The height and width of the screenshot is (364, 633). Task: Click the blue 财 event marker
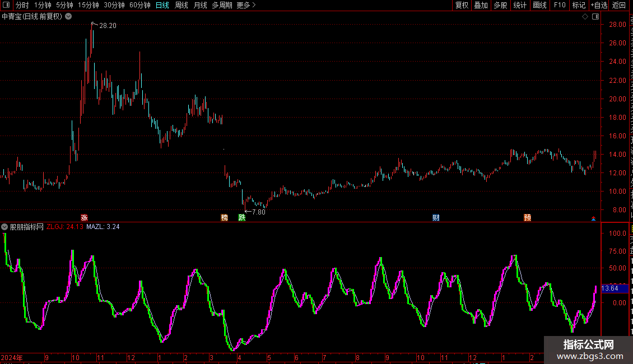pos(436,217)
